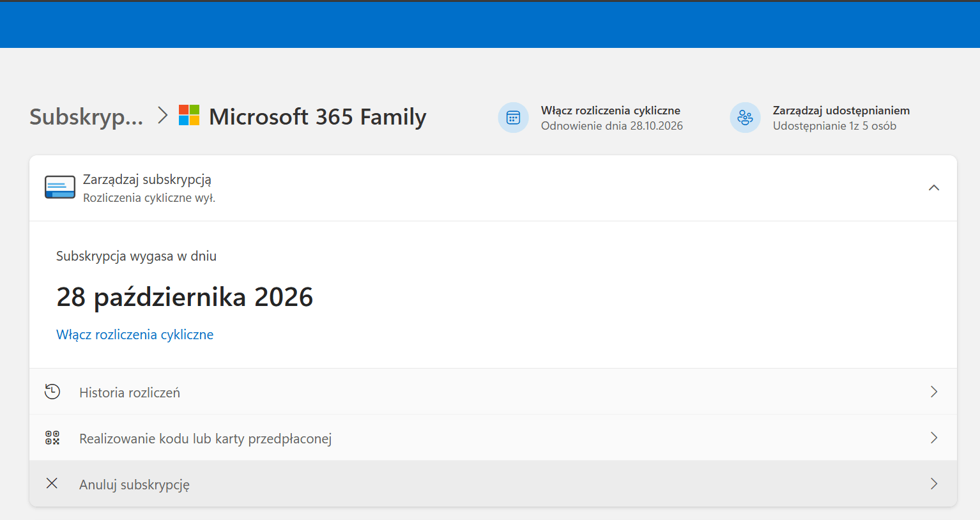
Task: Click the chevron on Anuluj subskrypcję row
Action: pyautogui.click(x=934, y=484)
